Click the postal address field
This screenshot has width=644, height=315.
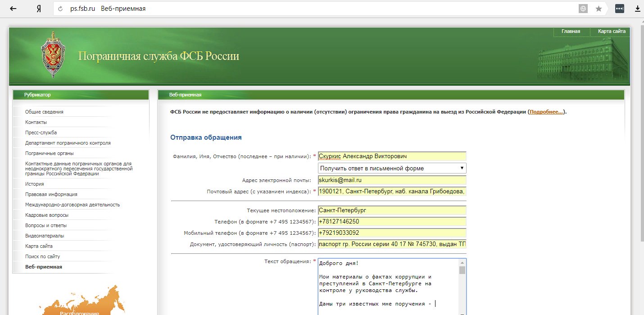(x=392, y=192)
